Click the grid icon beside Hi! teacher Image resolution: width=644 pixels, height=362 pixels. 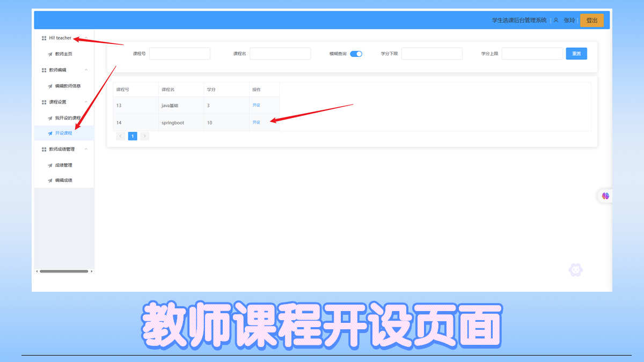coord(44,38)
